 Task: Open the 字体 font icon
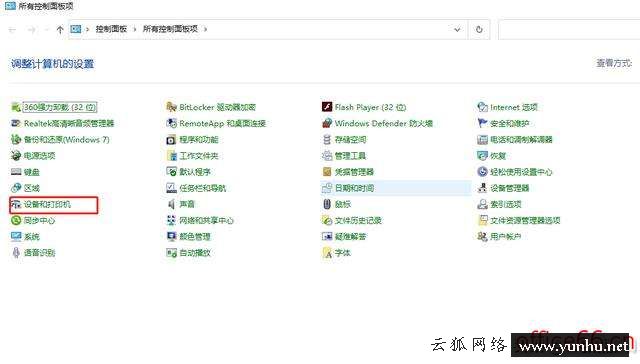[x=327, y=253]
